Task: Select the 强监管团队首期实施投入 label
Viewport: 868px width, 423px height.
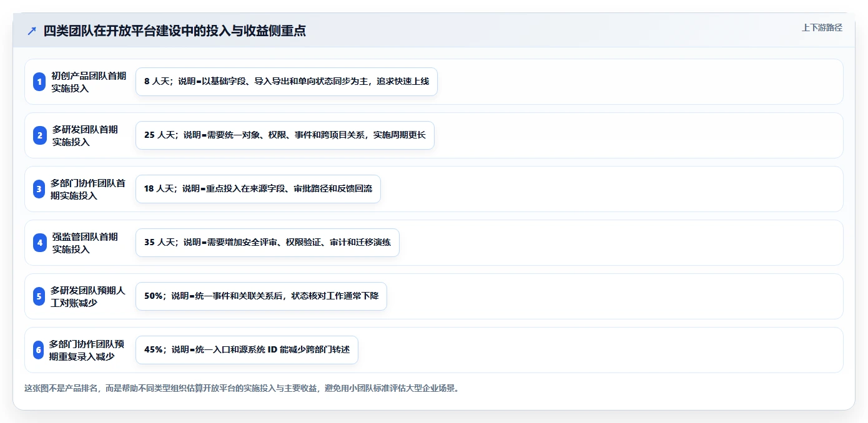Action: pos(85,243)
